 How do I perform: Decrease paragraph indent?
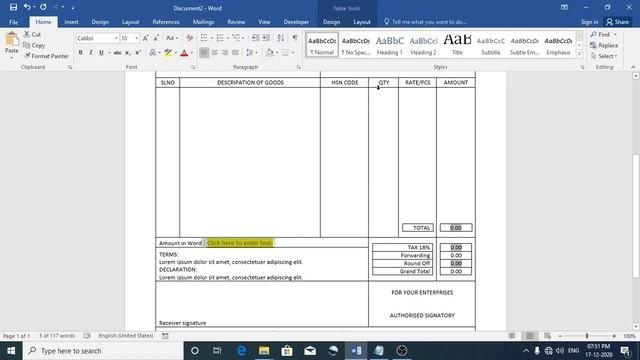255,38
